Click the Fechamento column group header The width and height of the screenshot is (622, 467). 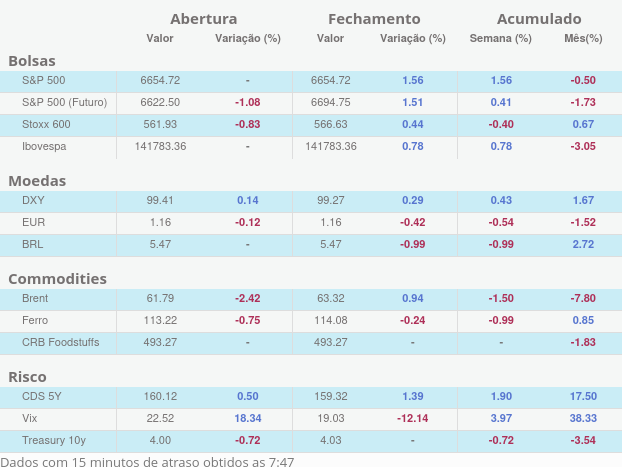tap(374, 19)
